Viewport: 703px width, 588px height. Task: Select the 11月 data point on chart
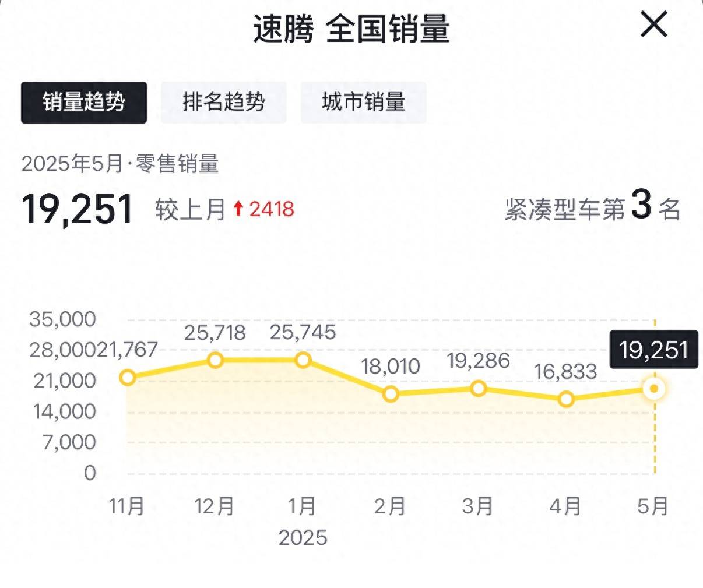pos(128,378)
